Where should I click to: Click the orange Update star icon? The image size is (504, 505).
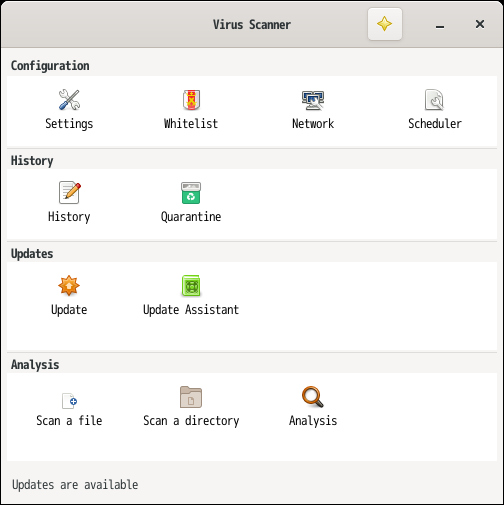tap(69, 286)
